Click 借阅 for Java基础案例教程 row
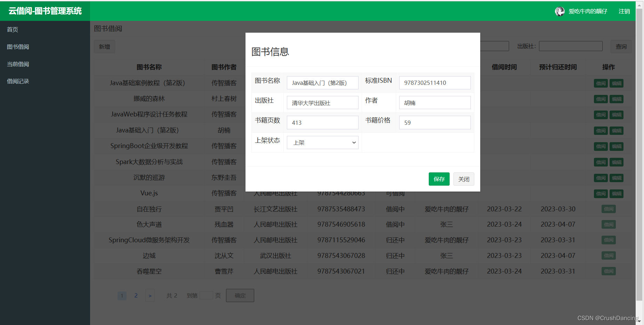Viewport: 644px width, 325px height. (601, 83)
